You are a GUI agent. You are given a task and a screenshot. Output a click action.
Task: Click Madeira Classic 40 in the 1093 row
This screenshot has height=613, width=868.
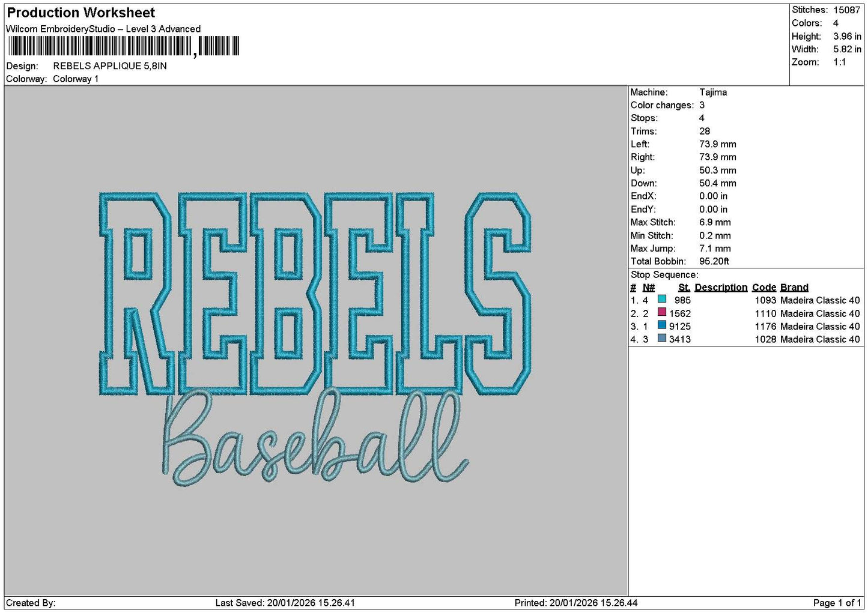821,300
